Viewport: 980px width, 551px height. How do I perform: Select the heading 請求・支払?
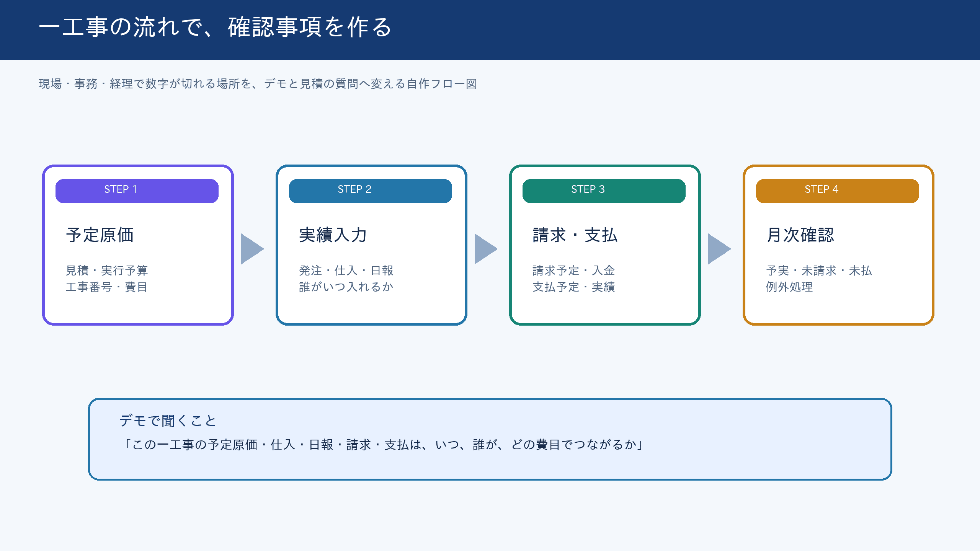(575, 235)
